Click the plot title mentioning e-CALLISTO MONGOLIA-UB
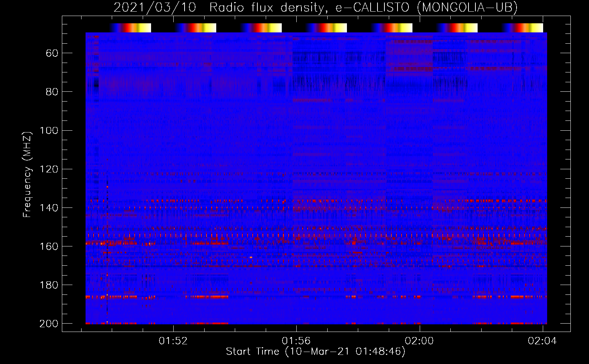This screenshot has height=364, width=589. (x=316, y=7)
